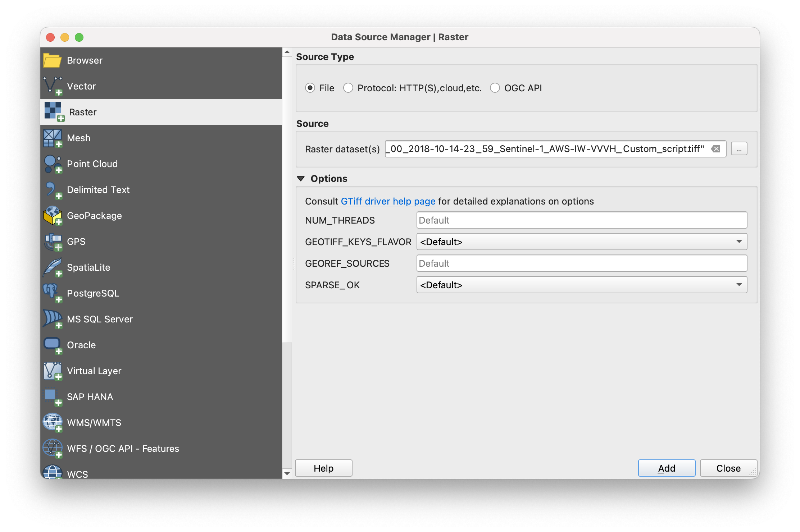Click the sidebar scroll up arrow

click(x=287, y=52)
